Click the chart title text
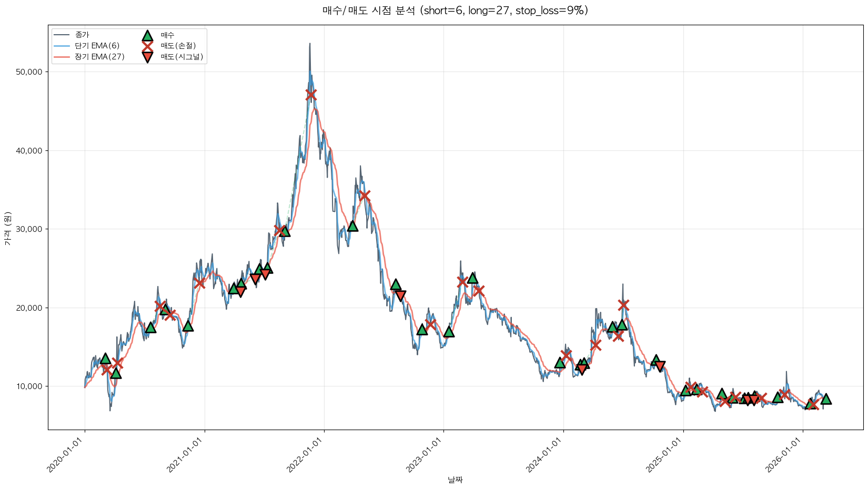This screenshot has width=868, height=489. coord(455,11)
